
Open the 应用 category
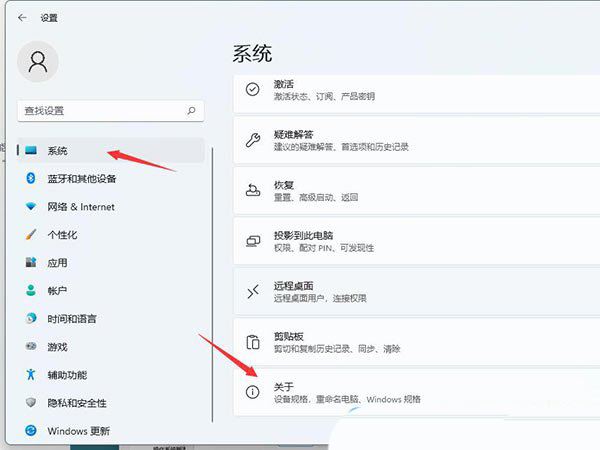pyautogui.click(x=57, y=263)
